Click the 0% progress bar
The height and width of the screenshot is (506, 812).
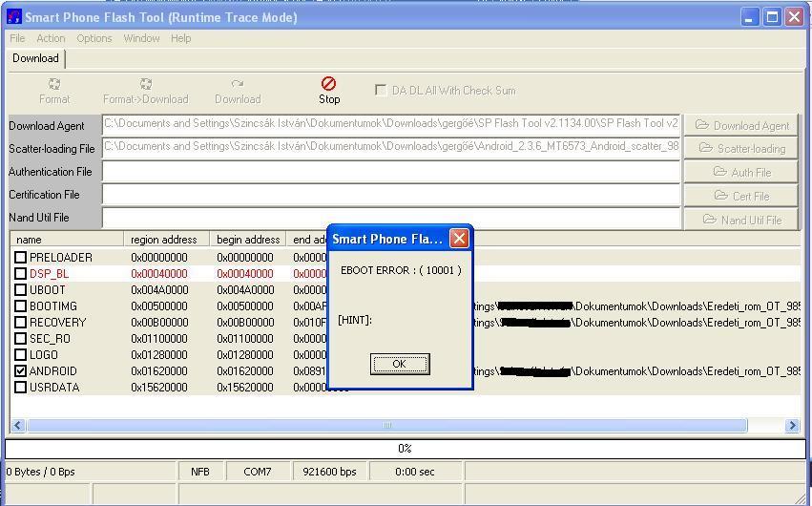406,449
